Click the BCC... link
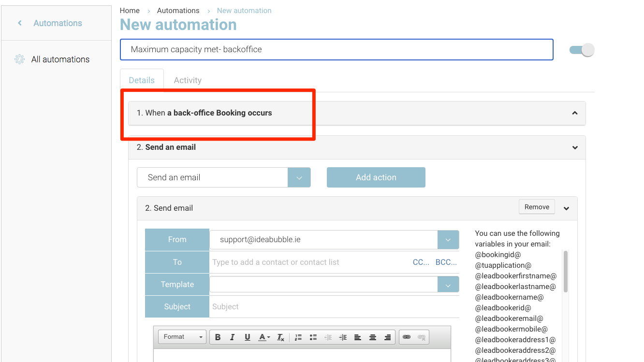 [x=446, y=262]
